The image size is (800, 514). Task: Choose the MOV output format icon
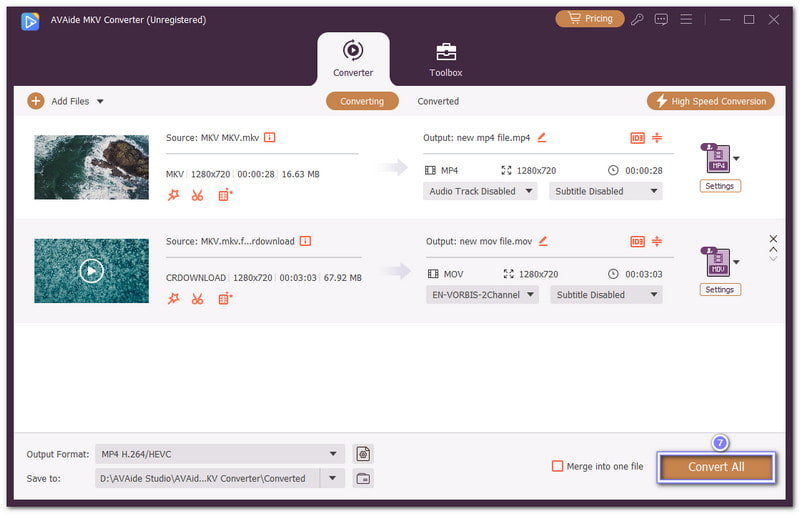[x=716, y=262]
